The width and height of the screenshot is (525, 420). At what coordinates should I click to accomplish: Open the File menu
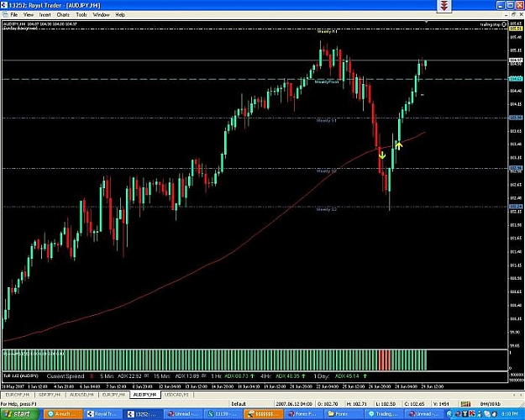click(x=14, y=15)
